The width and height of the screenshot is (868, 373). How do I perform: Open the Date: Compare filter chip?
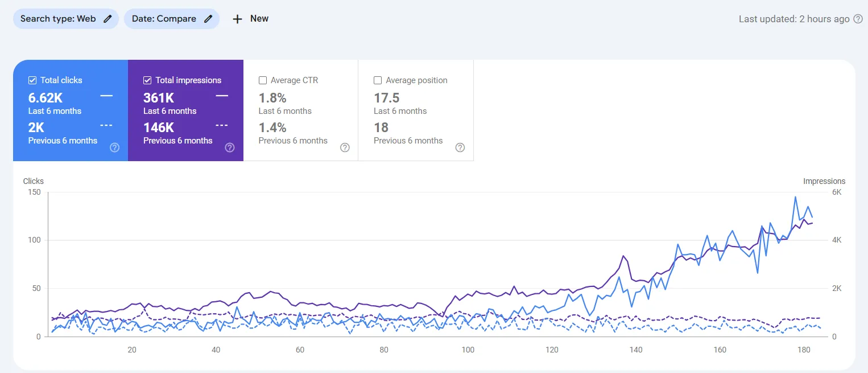click(x=172, y=19)
